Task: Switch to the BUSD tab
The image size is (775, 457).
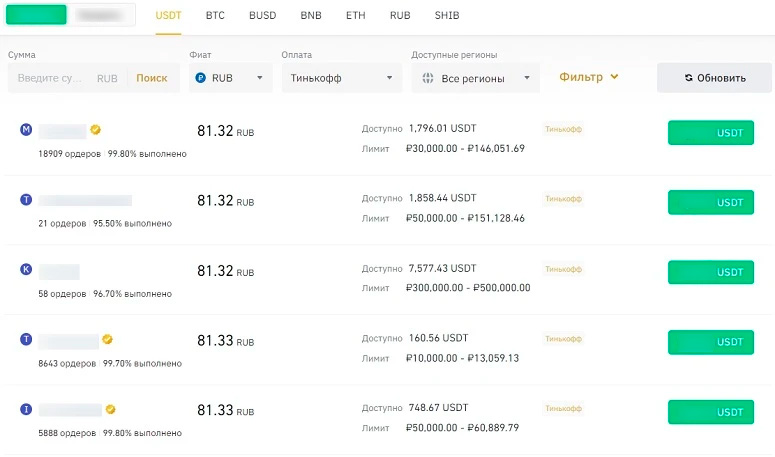Action: tap(262, 15)
